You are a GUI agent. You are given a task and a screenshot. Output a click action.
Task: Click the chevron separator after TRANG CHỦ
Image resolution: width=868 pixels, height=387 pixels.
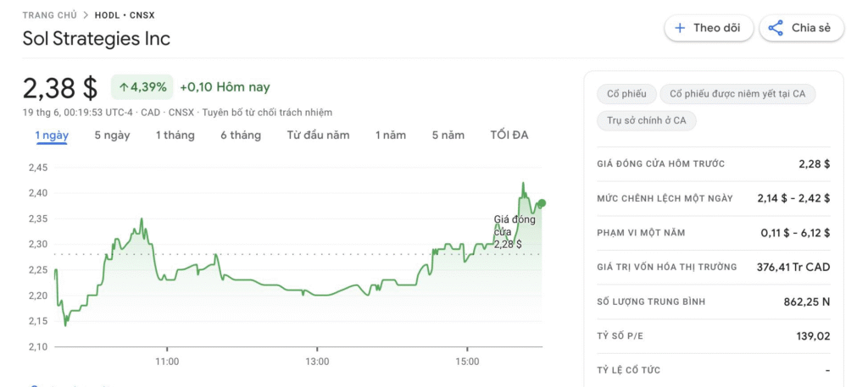[86, 15]
